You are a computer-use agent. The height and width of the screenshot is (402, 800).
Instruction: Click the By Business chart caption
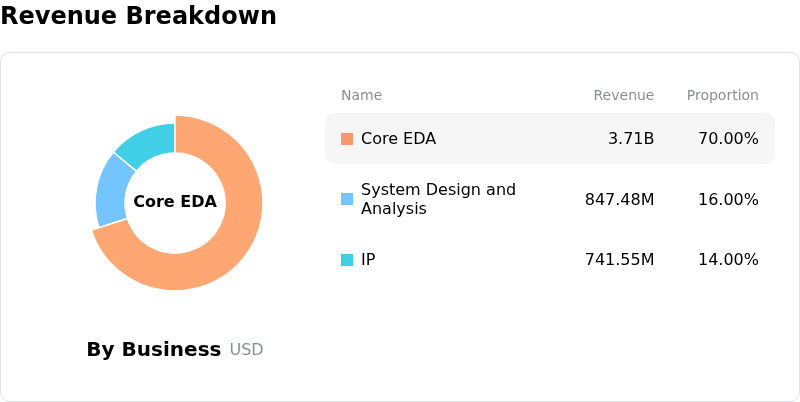154,349
